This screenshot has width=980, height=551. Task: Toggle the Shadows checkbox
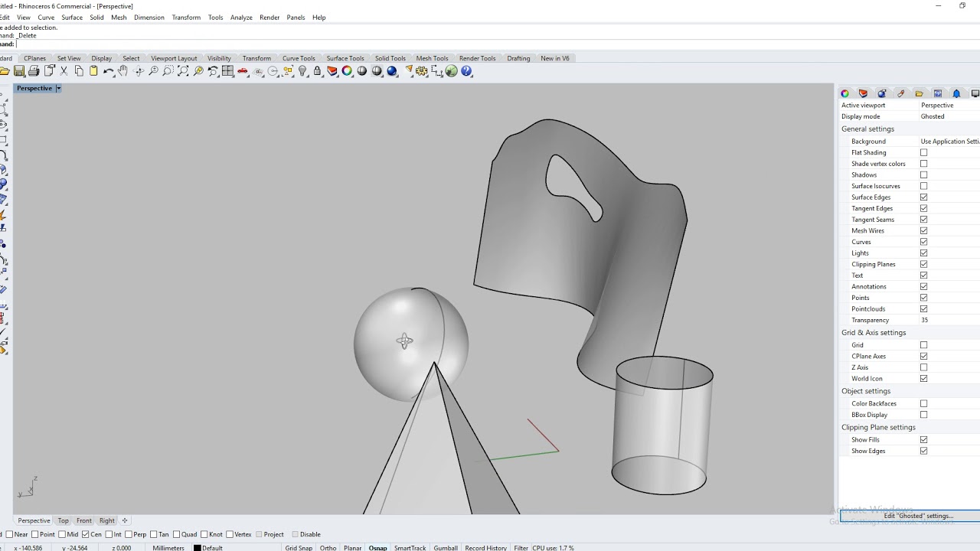[x=923, y=174]
